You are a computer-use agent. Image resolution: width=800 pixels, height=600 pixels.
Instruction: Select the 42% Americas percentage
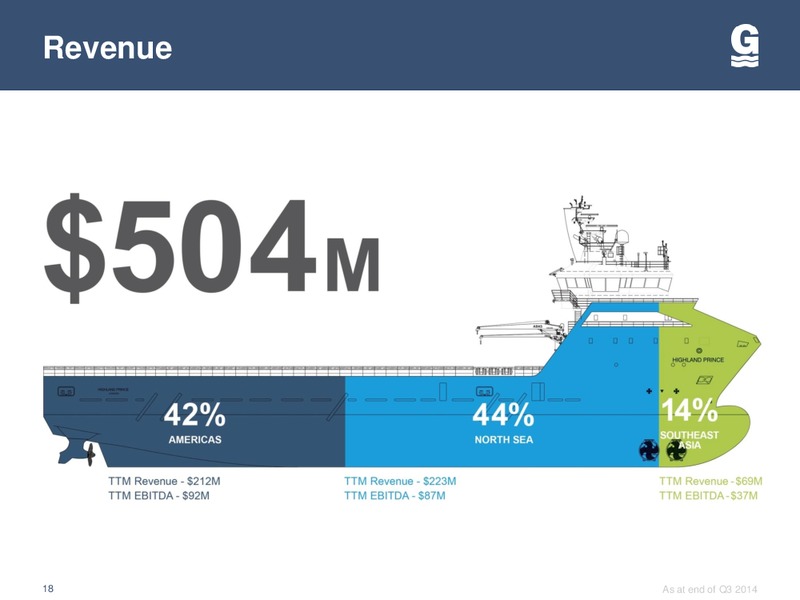194,414
